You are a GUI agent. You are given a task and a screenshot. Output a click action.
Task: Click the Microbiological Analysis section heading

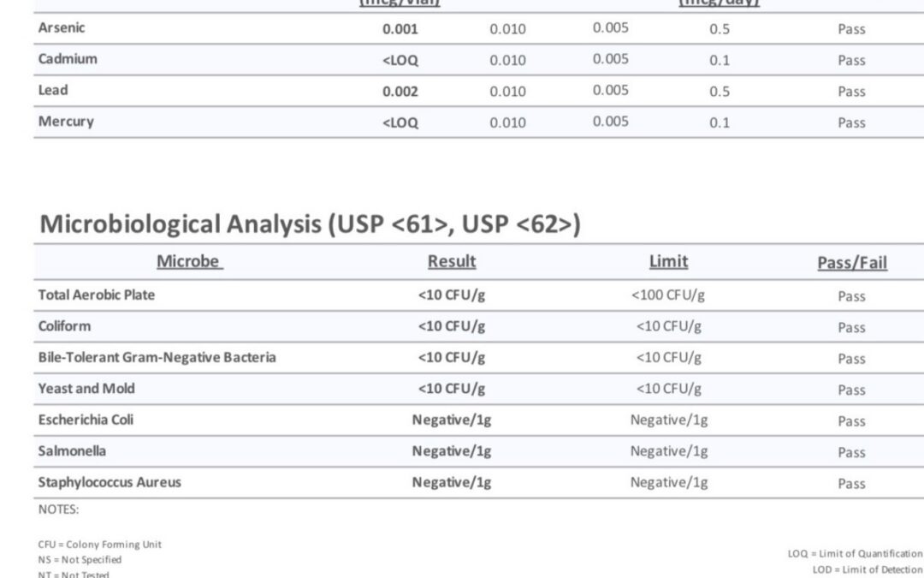(x=310, y=224)
